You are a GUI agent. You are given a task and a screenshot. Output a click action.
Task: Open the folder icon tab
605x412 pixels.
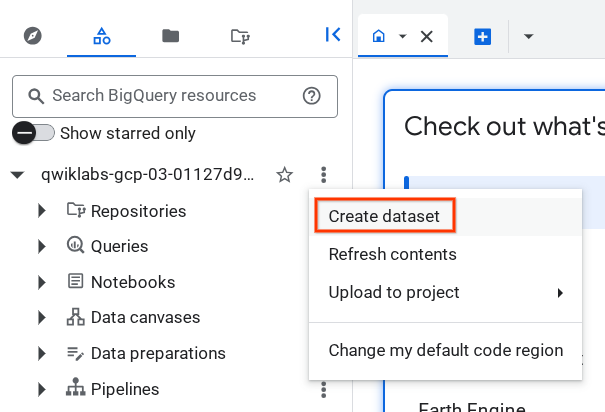click(x=171, y=36)
